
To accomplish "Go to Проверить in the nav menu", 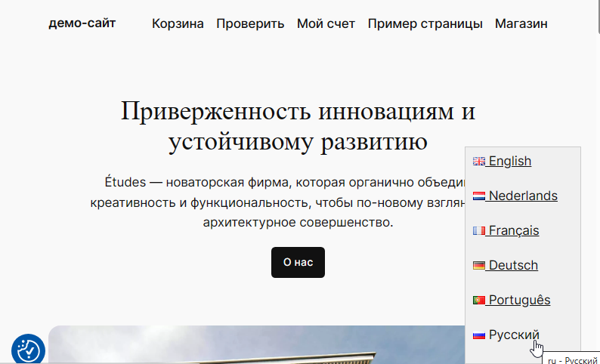I will [x=250, y=23].
